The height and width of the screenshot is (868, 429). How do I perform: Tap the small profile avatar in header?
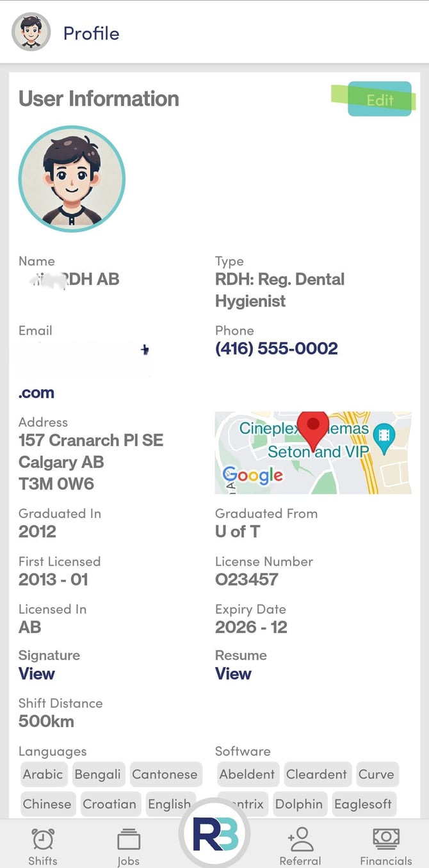pos(31,32)
